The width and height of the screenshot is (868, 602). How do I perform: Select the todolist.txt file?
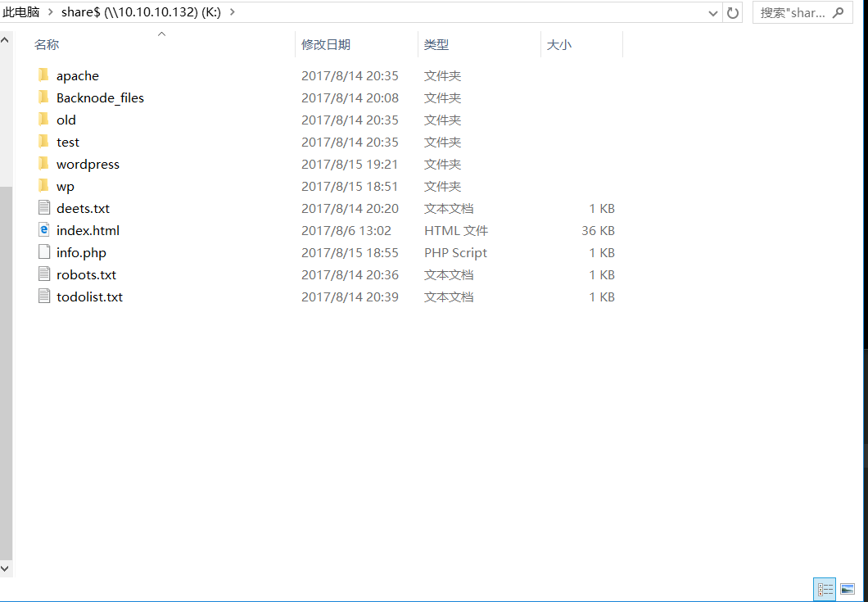89,296
